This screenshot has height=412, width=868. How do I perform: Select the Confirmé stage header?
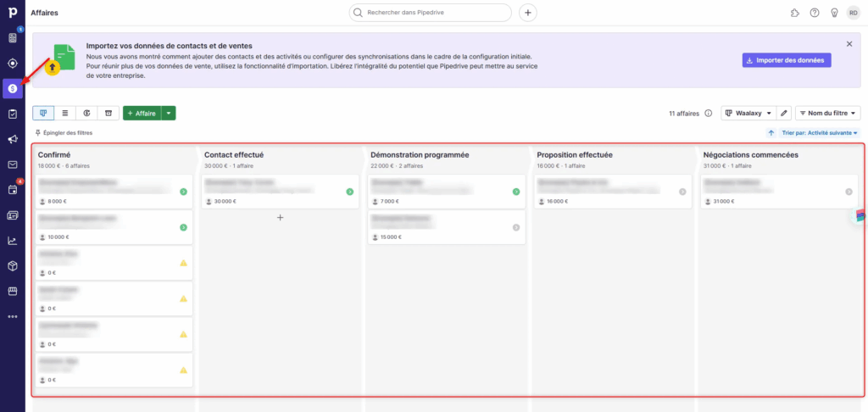(54, 155)
